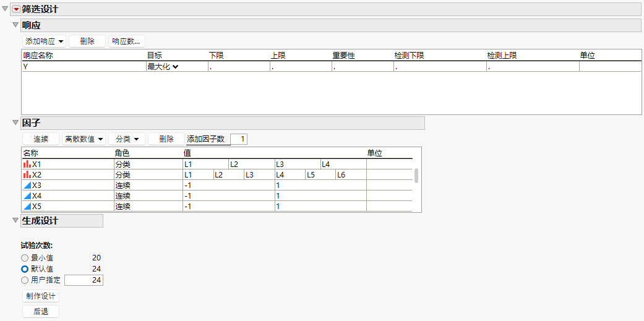Select the 最小值 radio button

click(x=25, y=258)
